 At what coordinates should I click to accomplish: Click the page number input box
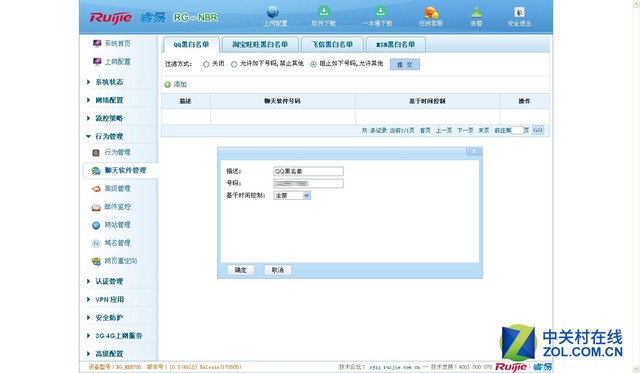pyautogui.click(x=517, y=130)
